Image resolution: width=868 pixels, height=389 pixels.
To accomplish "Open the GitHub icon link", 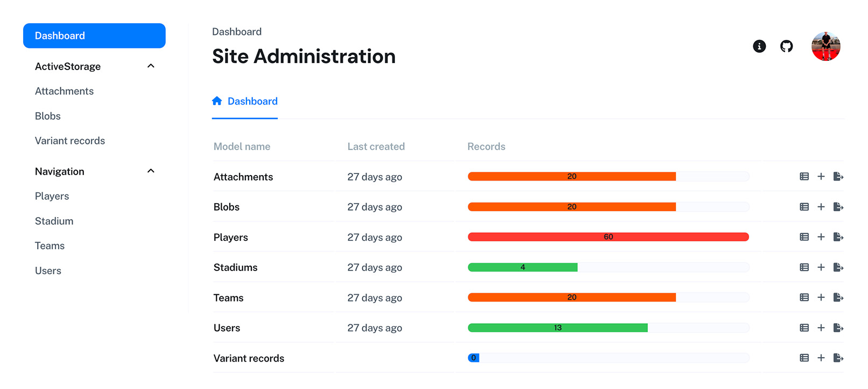I will coord(786,46).
